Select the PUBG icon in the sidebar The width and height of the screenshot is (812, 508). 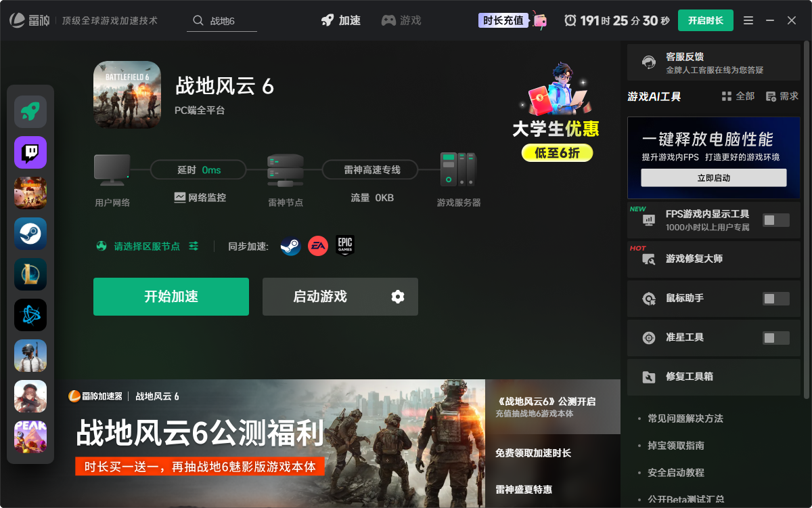tap(30, 356)
